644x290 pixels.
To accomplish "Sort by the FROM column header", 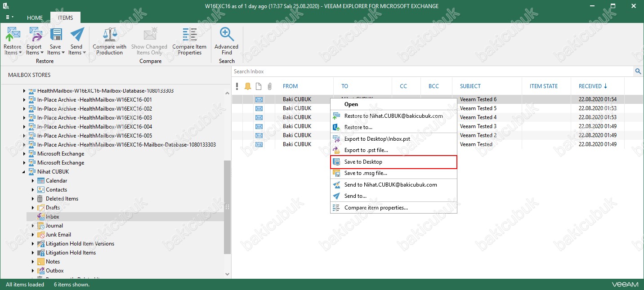I will 290,86.
